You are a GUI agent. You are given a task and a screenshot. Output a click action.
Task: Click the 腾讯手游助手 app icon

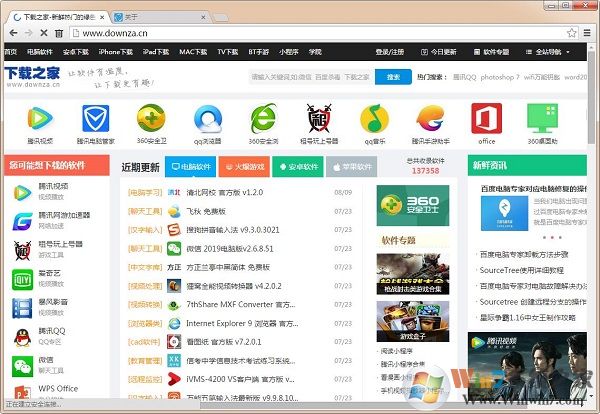point(430,118)
